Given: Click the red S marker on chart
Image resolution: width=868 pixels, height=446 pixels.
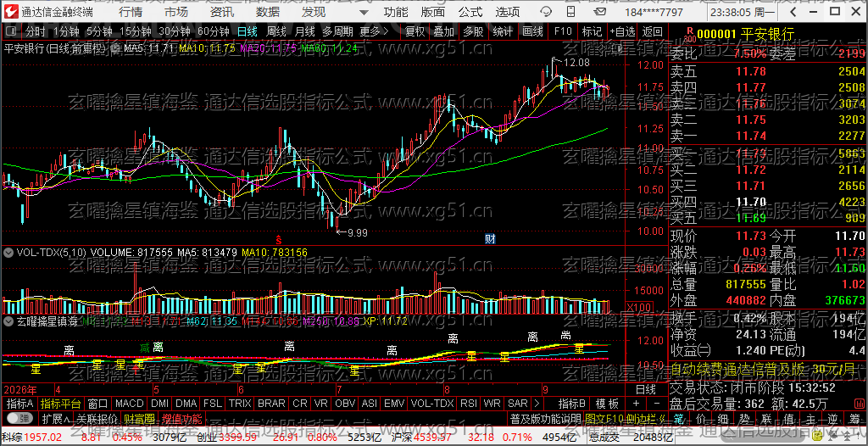Looking at the screenshot, I should [279, 240].
